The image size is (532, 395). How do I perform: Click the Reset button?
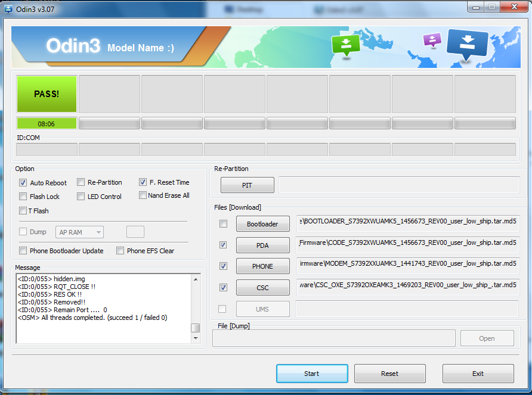390,374
